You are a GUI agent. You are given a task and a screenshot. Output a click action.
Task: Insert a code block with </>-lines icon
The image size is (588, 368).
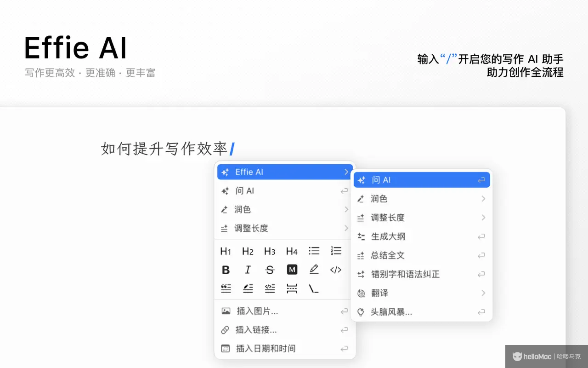(x=270, y=288)
